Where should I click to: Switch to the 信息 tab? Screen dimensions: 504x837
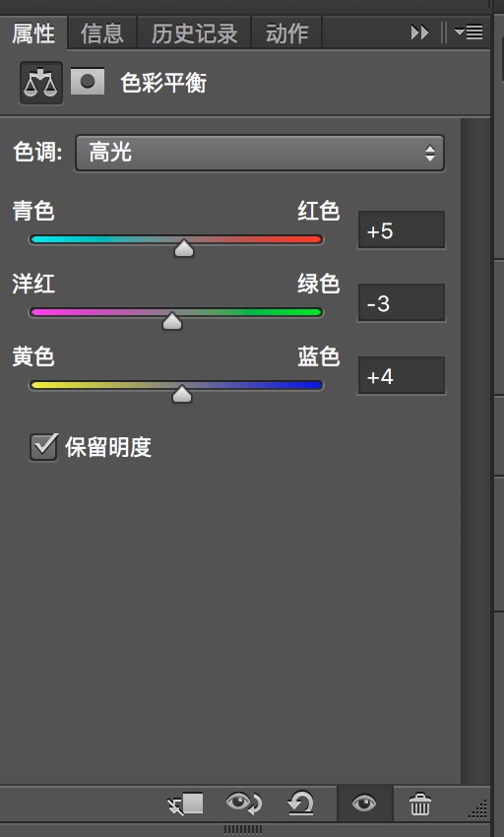pyautogui.click(x=102, y=33)
